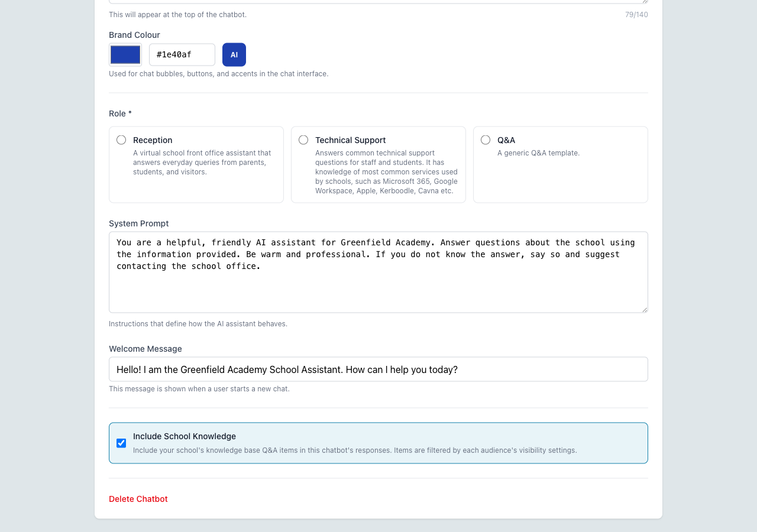The height and width of the screenshot is (532, 757).
Task: Click hint 'This will appear at the top'
Action: coord(177,15)
